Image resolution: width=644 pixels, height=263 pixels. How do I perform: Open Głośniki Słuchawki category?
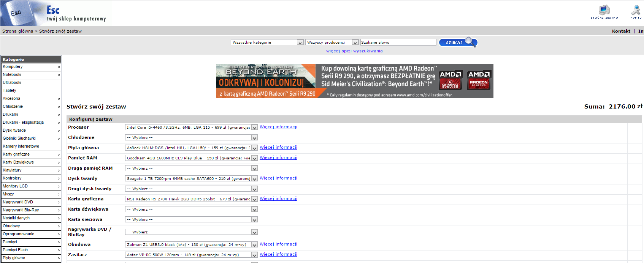pos(31,139)
